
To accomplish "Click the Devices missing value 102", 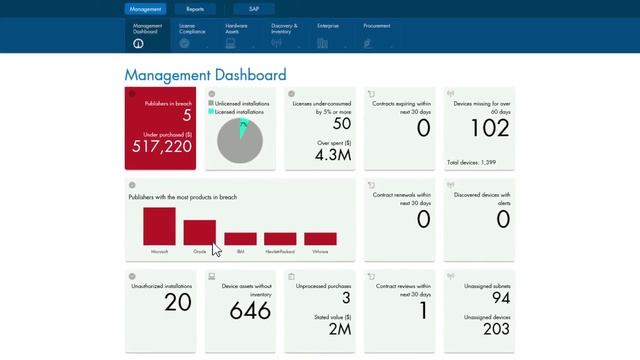I will [x=490, y=128].
